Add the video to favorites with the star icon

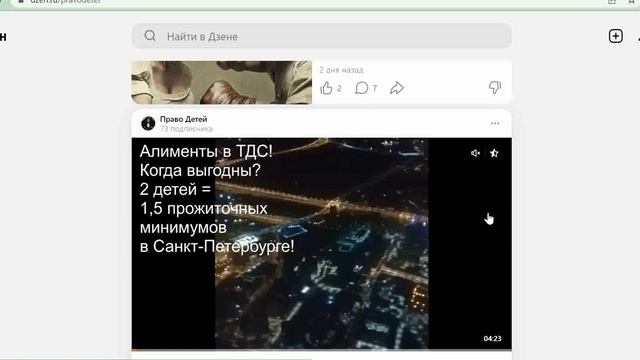pyautogui.click(x=494, y=153)
